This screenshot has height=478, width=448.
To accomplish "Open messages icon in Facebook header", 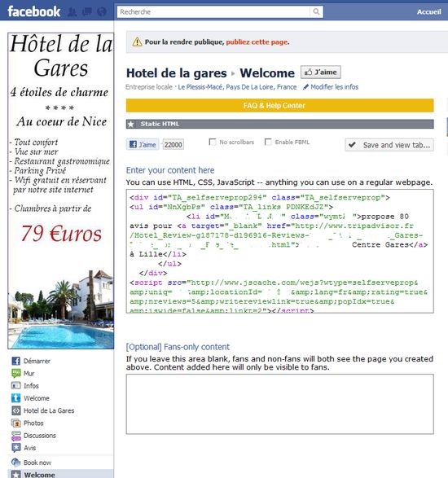I will click(x=87, y=12).
